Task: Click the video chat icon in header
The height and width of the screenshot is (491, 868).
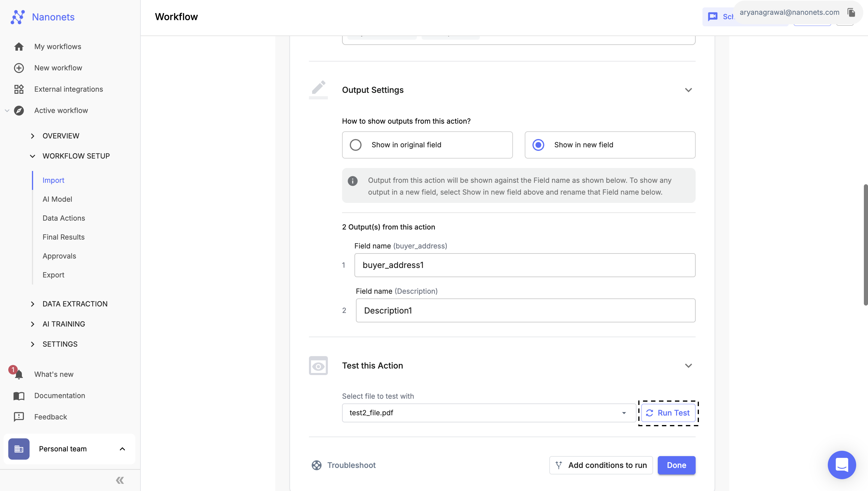Action: click(713, 17)
